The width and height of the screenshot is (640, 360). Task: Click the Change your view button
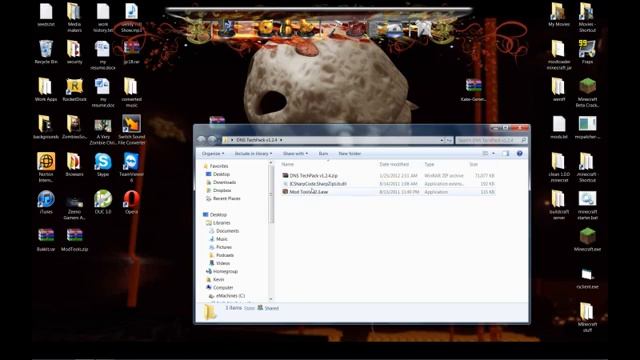click(x=485, y=153)
